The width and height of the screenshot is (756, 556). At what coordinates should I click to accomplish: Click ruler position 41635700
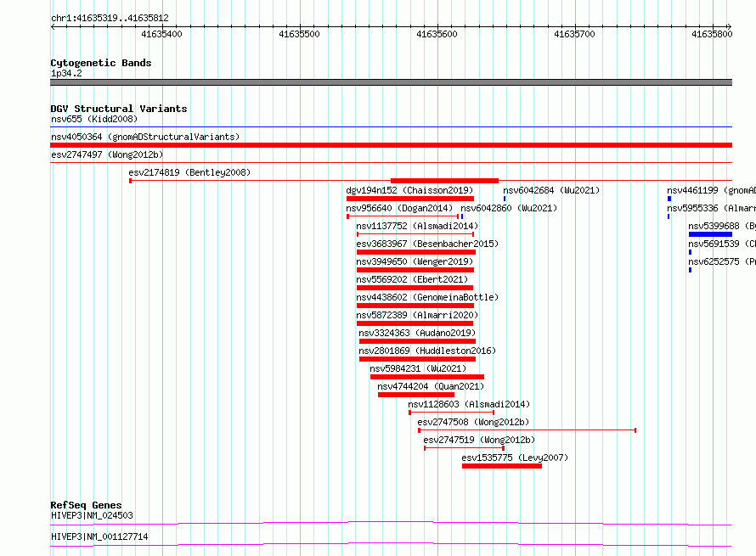coord(574,34)
